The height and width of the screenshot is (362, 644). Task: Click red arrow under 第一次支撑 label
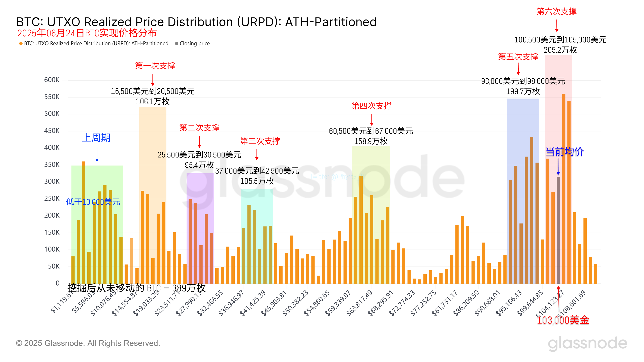153,80
